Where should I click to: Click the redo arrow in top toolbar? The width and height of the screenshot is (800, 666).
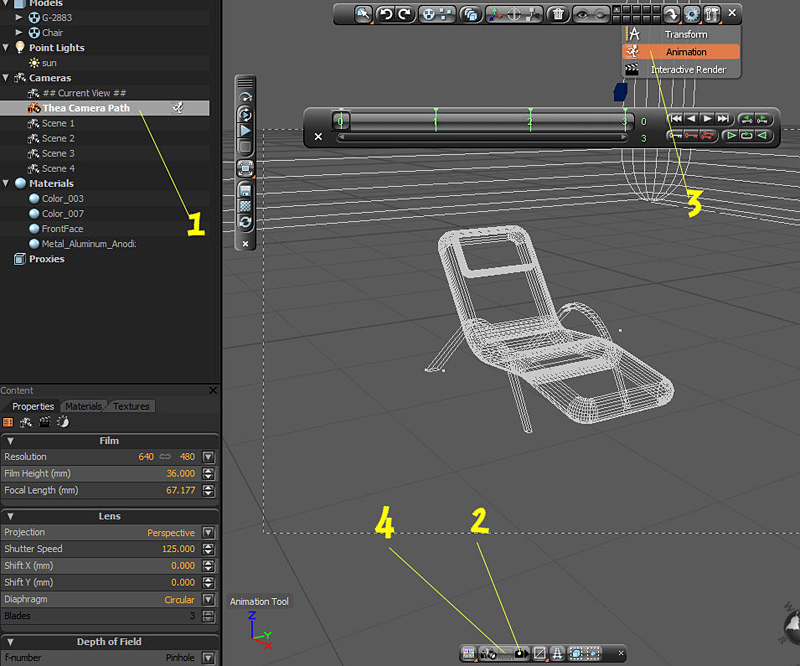(404, 14)
